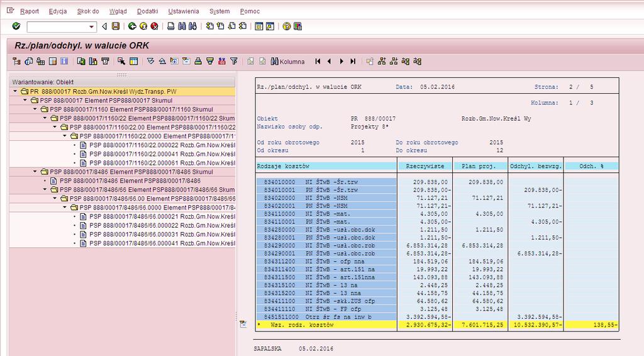Click the Collapse all double-up-arrow icon
The width and height of the screenshot is (644, 356).
[162, 61]
